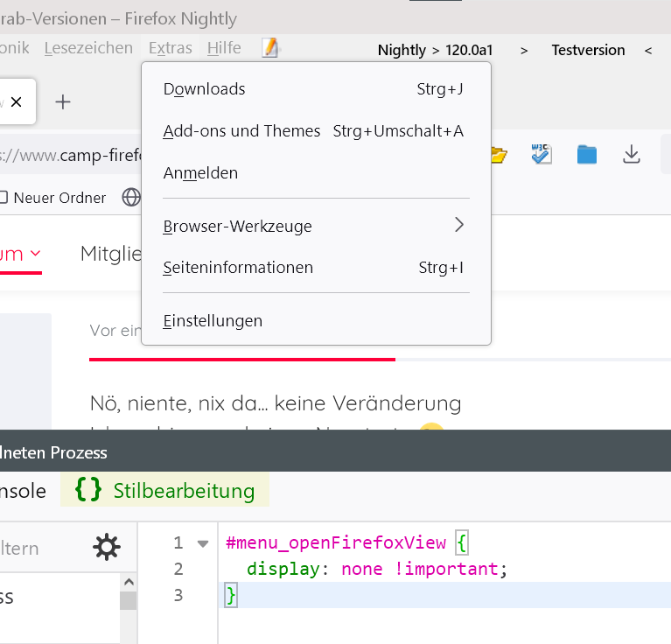Open the Forum dropdown in site navigation

[x=21, y=254]
